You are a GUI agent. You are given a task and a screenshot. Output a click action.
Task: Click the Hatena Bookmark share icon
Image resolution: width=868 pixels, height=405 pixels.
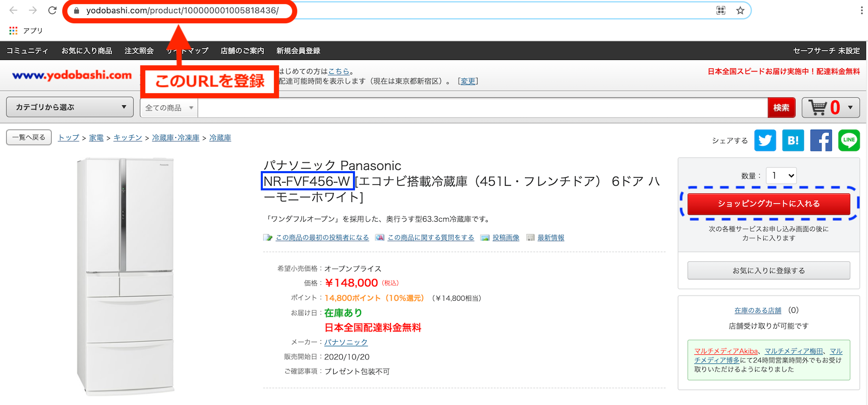793,140
